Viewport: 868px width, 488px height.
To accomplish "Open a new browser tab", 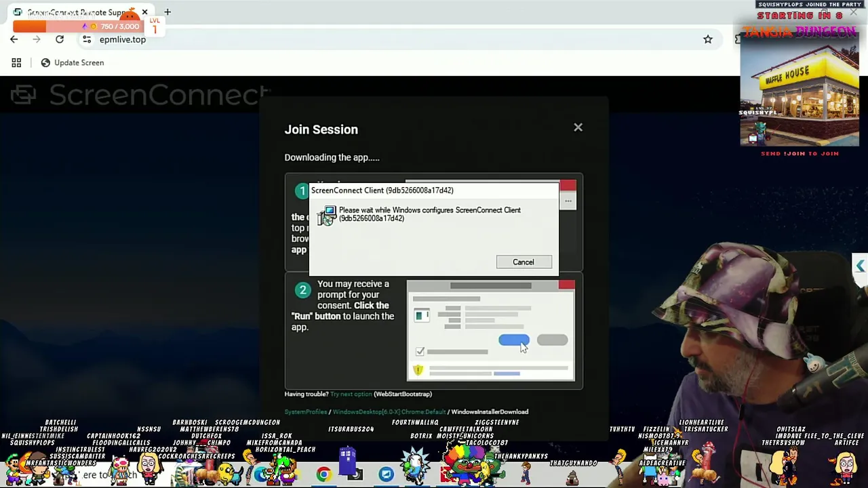I will click(x=167, y=12).
